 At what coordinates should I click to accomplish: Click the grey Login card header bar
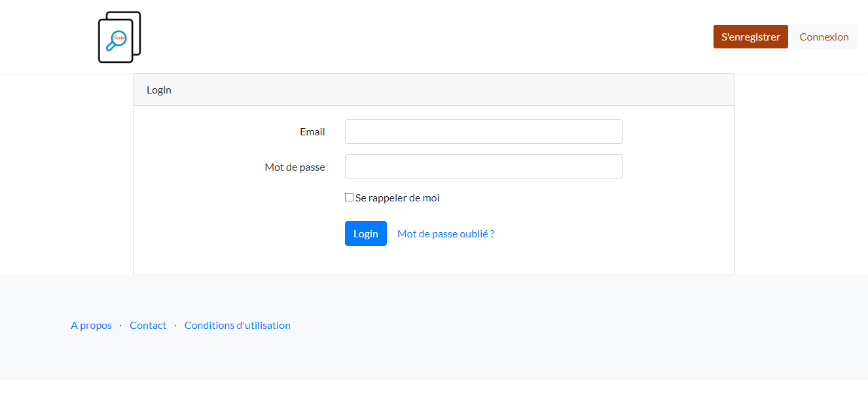click(434, 90)
